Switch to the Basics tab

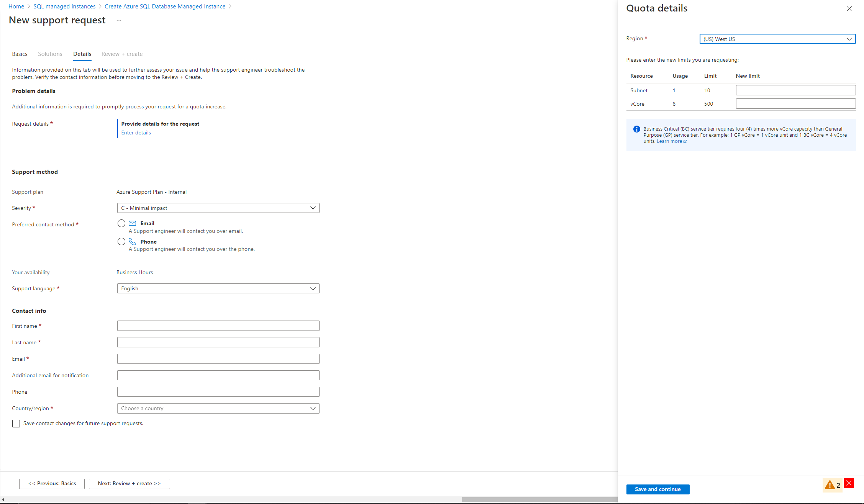tap(20, 53)
